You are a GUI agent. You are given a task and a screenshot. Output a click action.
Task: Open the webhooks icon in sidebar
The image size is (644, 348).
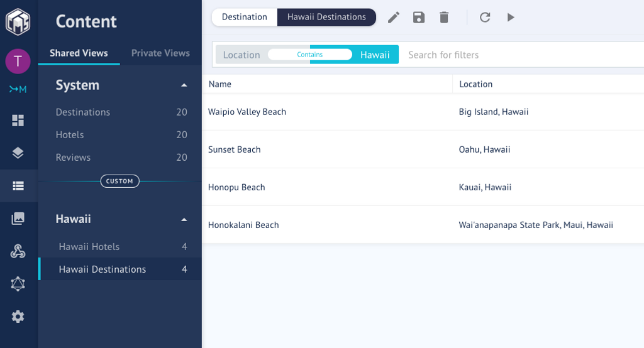(x=18, y=251)
